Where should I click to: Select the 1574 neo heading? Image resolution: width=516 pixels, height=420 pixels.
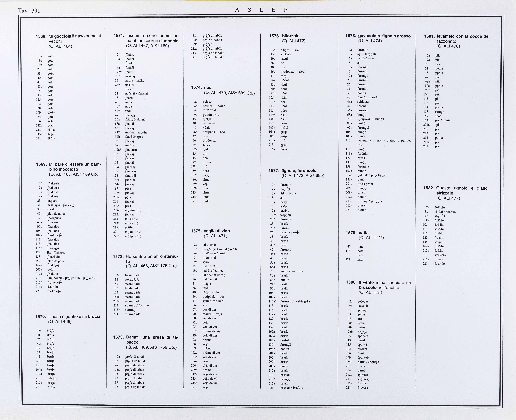[201, 87]
